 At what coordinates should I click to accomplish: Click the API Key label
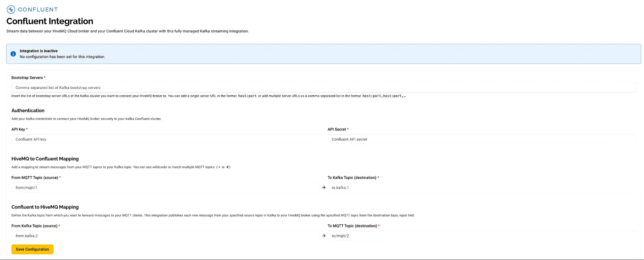18,129
